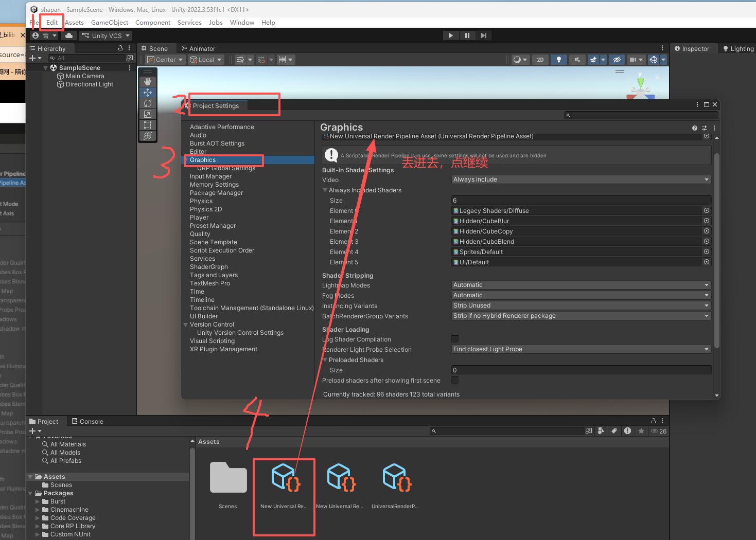Image resolution: width=756 pixels, height=540 pixels.
Task: Click the Play button
Action: coord(450,35)
